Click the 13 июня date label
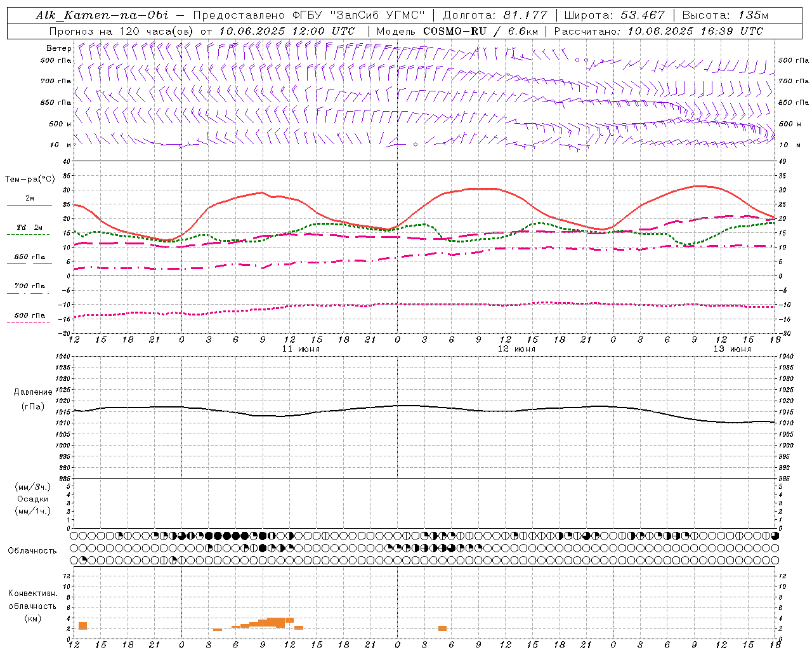Image resolution: width=812 pixels, height=650 pixels. pyautogui.click(x=732, y=349)
